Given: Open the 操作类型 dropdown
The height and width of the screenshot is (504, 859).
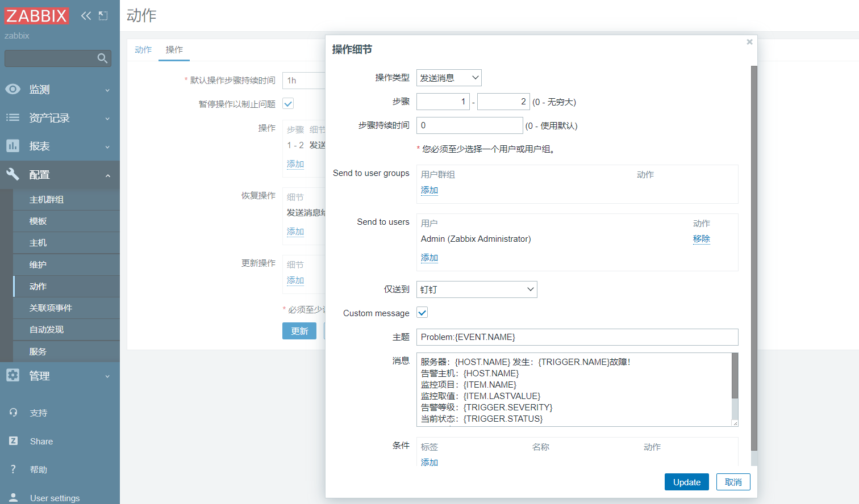Looking at the screenshot, I should [x=449, y=78].
